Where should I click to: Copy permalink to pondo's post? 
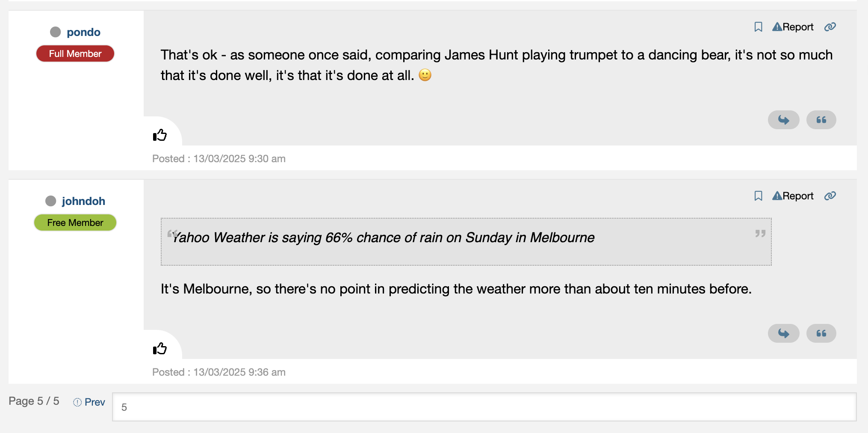click(x=830, y=27)
